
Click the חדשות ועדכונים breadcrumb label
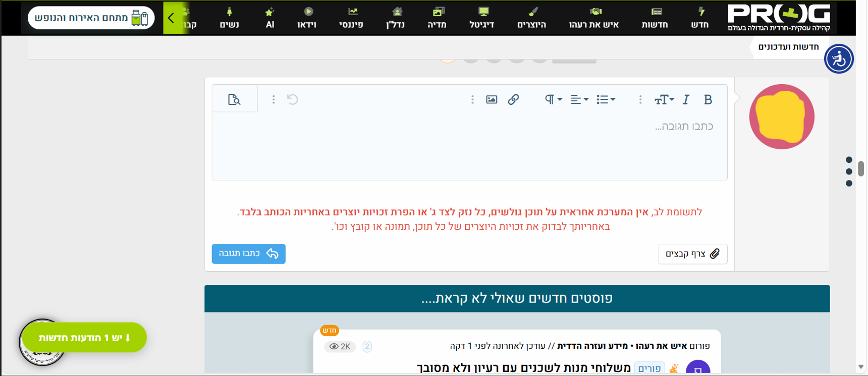(x=788, y=47)
